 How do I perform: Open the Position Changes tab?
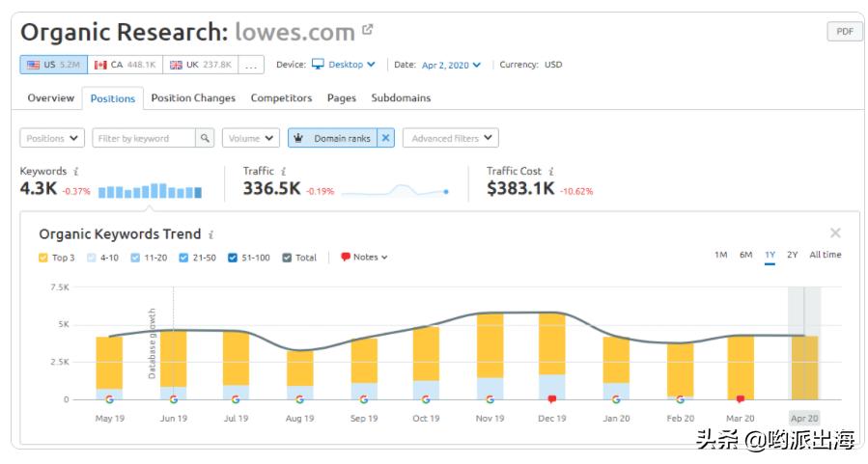point(193,97)
